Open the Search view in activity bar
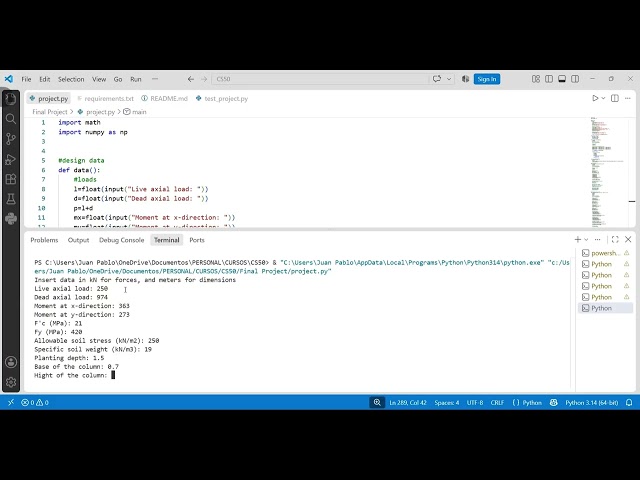 click(11, 119)
